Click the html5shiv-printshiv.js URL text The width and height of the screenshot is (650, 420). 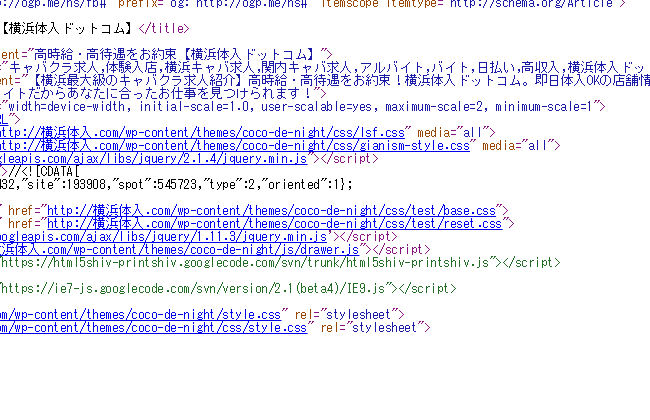pos(245,263)
